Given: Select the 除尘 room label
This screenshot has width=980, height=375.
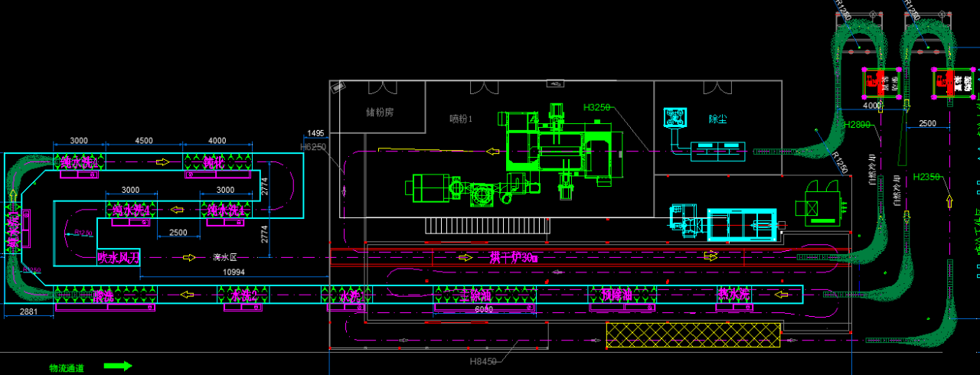Looking at the screenshot, I should [x=717, y=119].
